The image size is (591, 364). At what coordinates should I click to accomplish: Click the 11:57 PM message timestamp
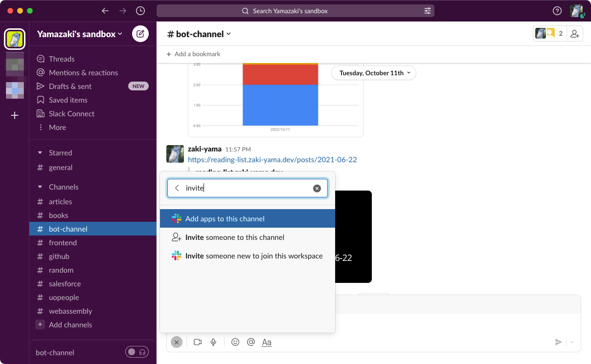pos(238,149)
